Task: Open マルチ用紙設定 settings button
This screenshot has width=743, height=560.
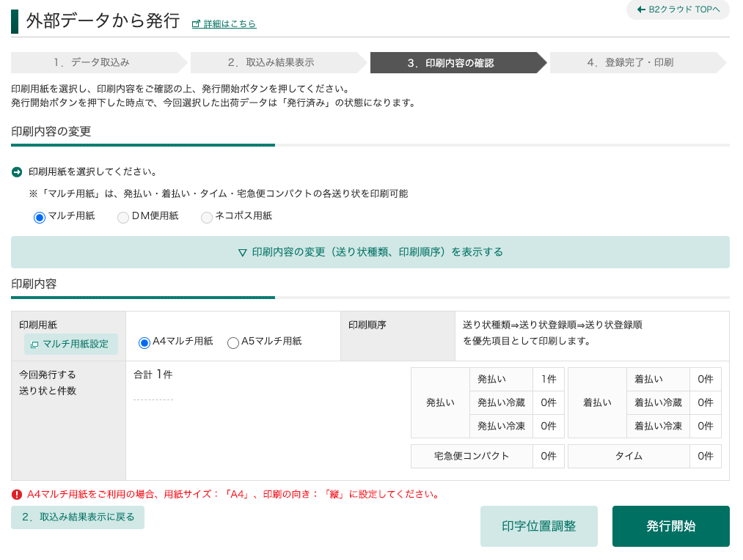Action: tap(71, 345)
